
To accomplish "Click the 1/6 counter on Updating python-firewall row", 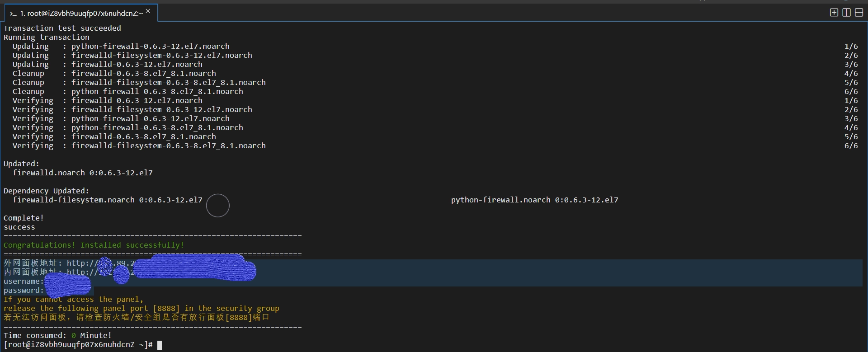I will point(851,46).
